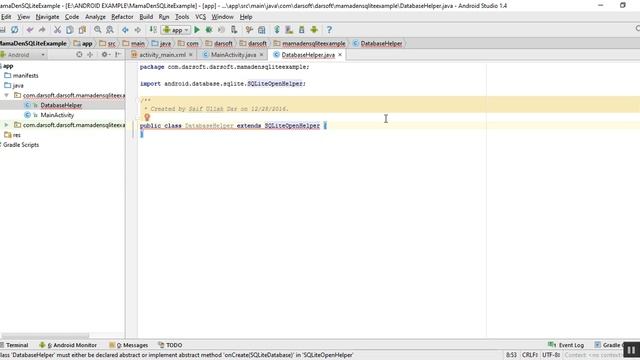Open the AVD Manager icon
The image size is (640, 360).
[x=289, y=30]
